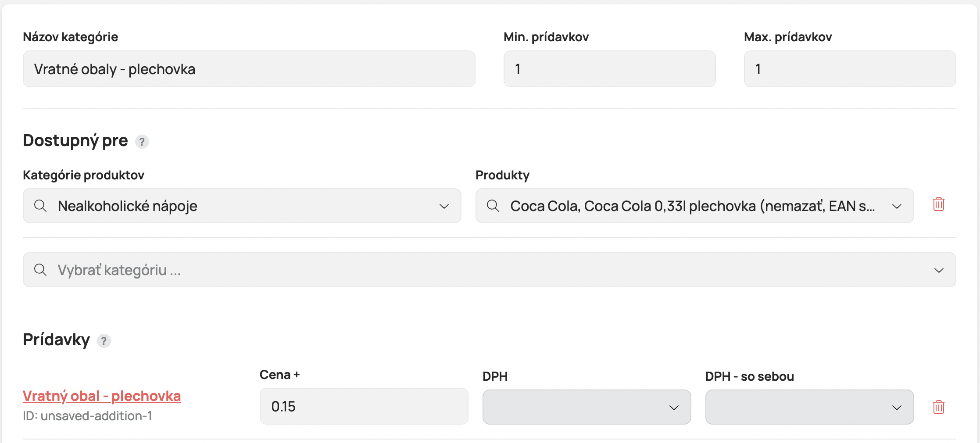The width and height of the screenshot is (980, 443).
Task: Edit the Max. prídavkov field
Action: (850, 69)
